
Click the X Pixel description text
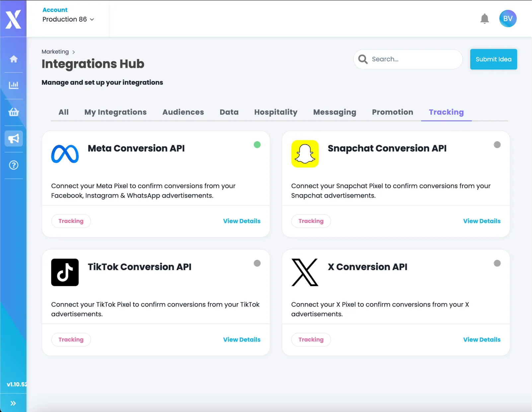tap(380, 309)
